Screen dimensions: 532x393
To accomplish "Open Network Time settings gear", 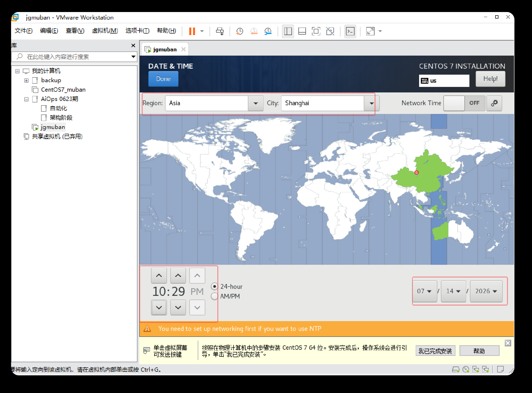I will [494, 103].
